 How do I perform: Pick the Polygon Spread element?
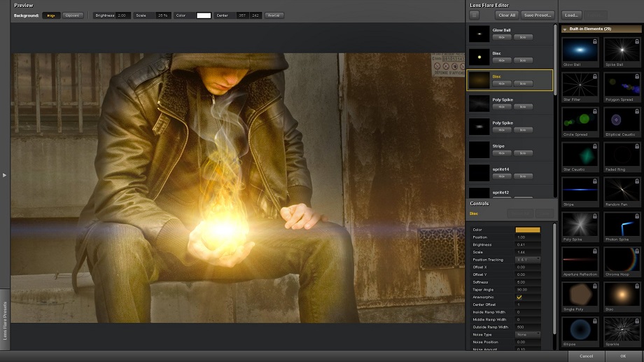(620, 85)
